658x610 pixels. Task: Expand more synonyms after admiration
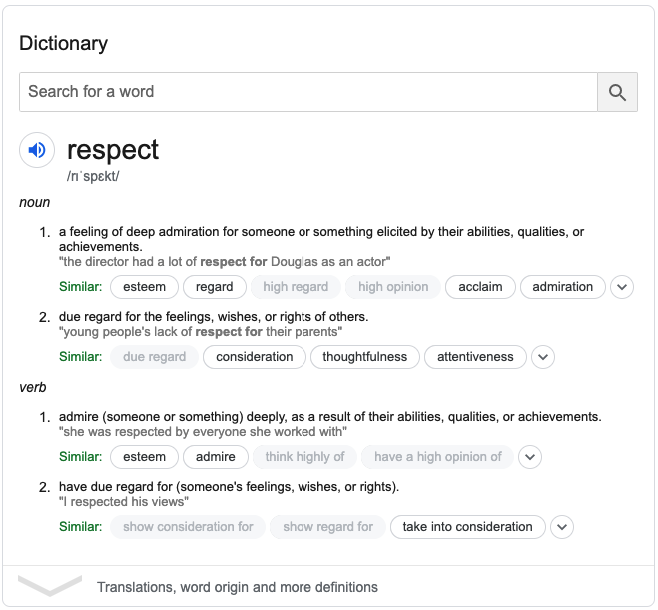622,287
